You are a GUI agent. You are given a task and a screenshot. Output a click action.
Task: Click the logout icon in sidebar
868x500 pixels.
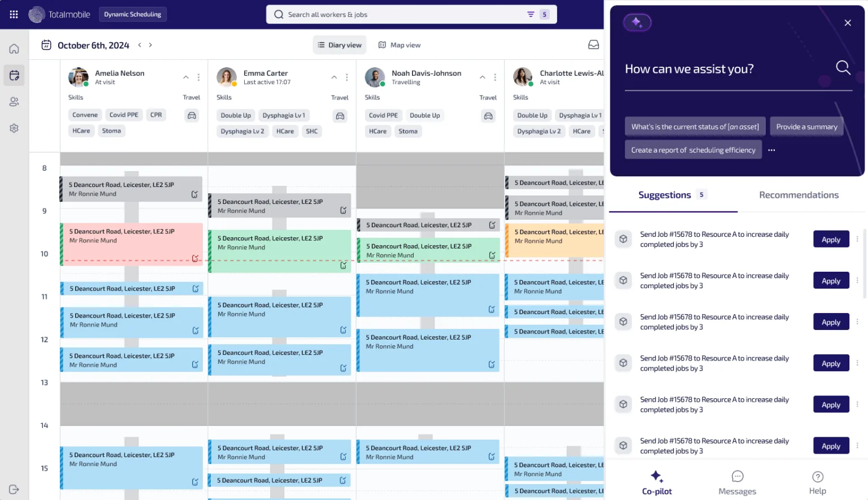[14, 489]
